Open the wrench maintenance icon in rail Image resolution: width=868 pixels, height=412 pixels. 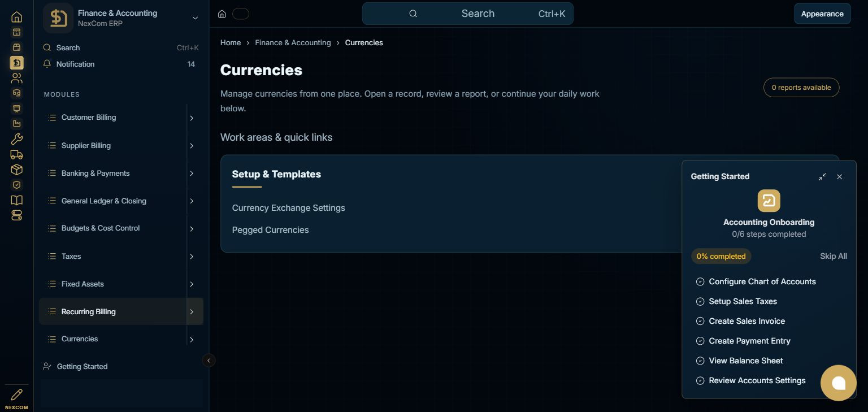click(x=17, y=139)
